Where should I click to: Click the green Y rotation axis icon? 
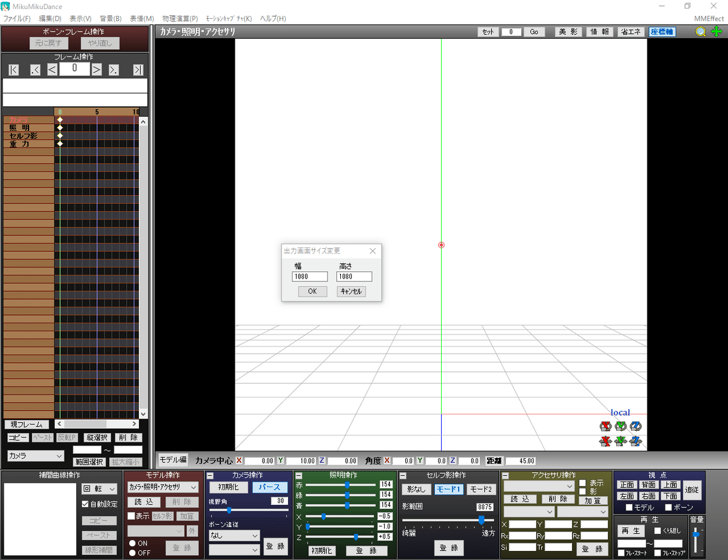point(620,426)
